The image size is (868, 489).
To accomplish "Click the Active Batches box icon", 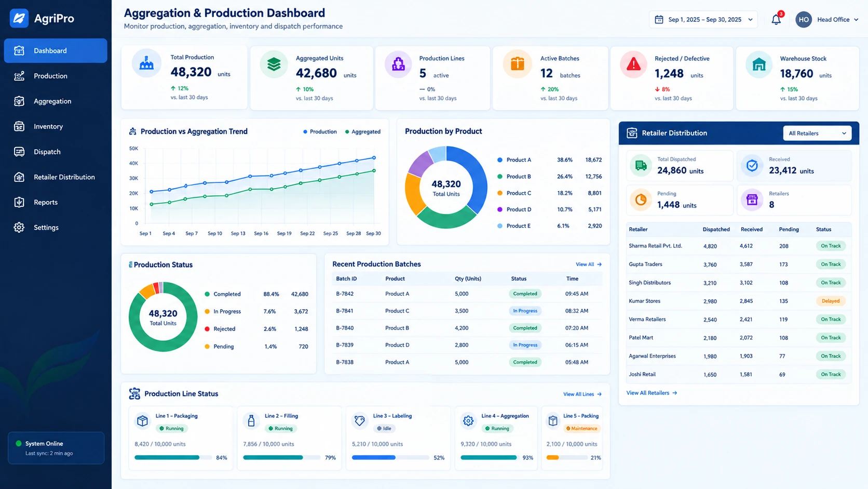I will 517,64.
